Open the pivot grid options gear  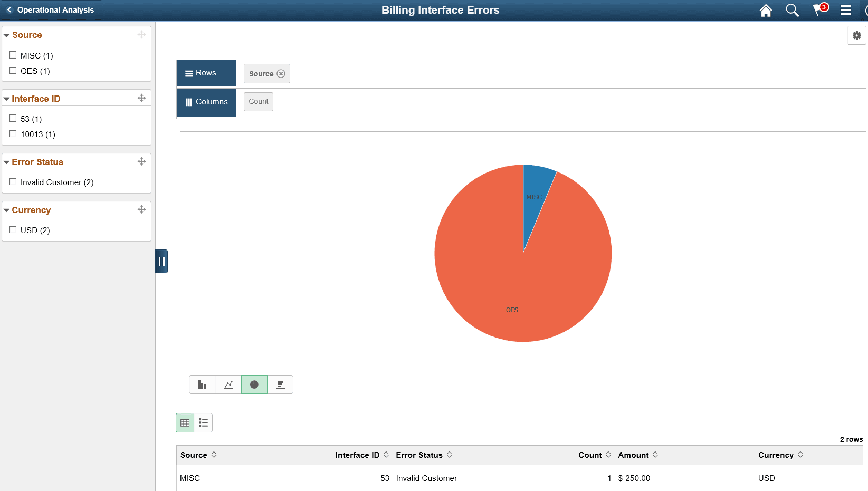point(856,35)
